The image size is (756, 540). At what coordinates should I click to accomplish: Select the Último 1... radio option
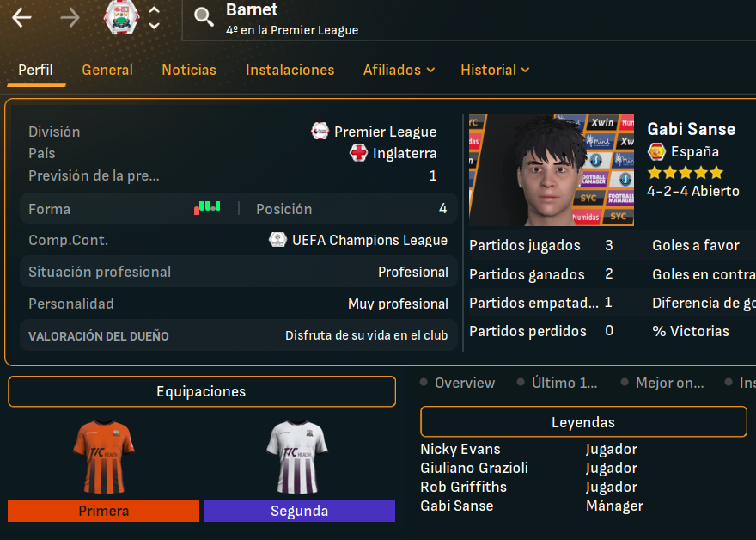(557, 383)
